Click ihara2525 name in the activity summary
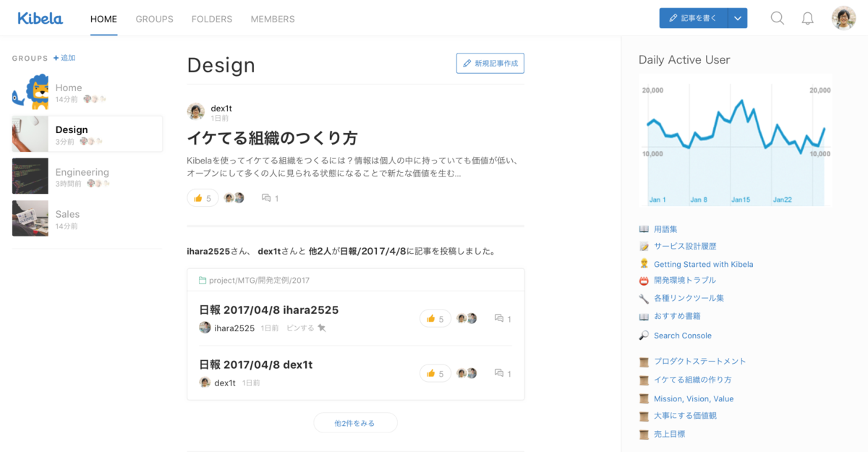This screenshot has height=452, width=868. [208, 252]
